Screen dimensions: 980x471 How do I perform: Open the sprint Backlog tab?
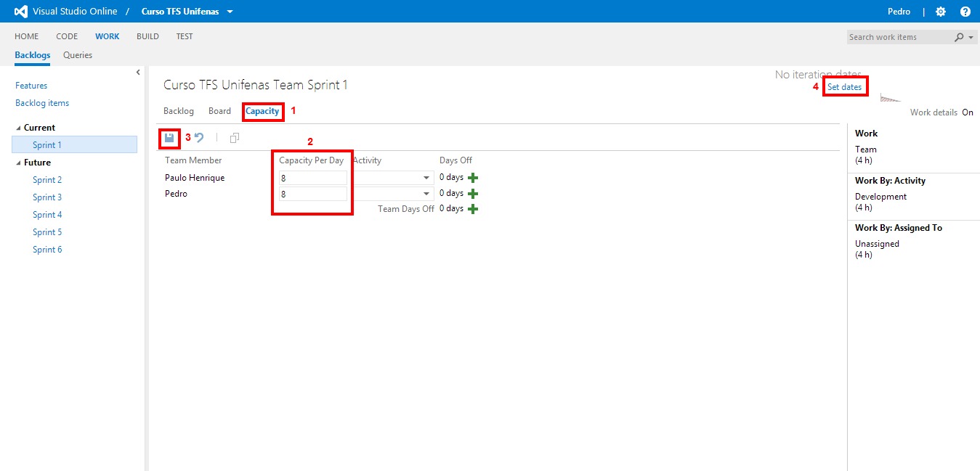click(179, 111)
